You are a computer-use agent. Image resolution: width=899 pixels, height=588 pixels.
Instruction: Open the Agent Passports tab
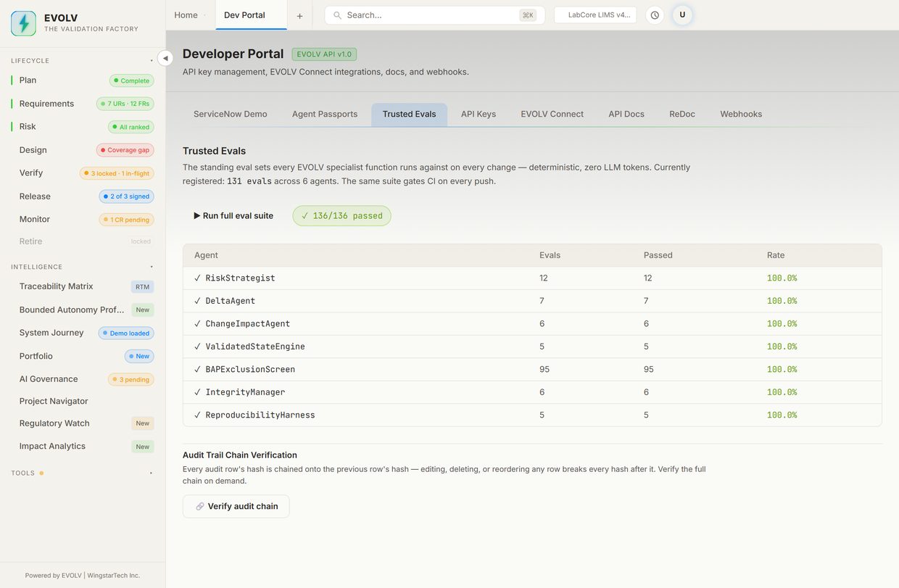click(x=325, y=115)
